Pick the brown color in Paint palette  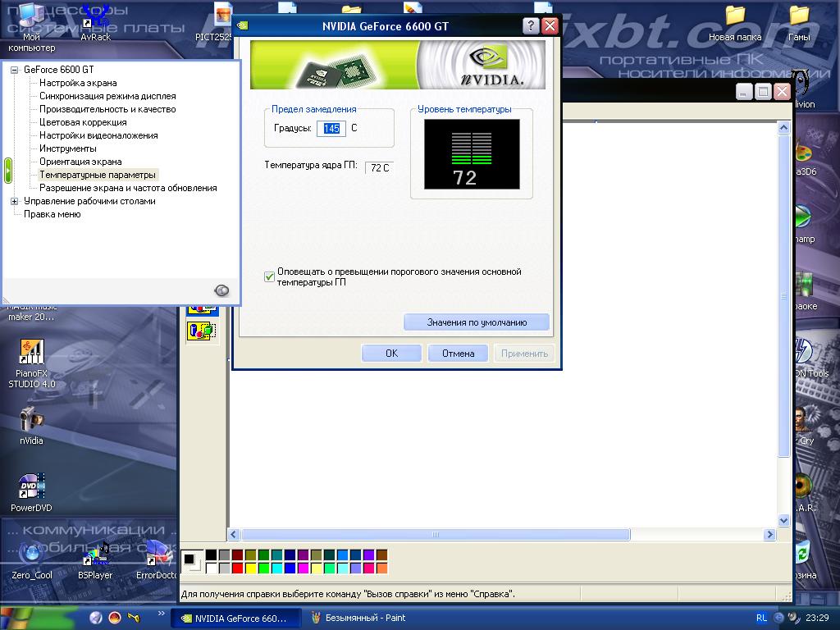(x=381, y=555)
